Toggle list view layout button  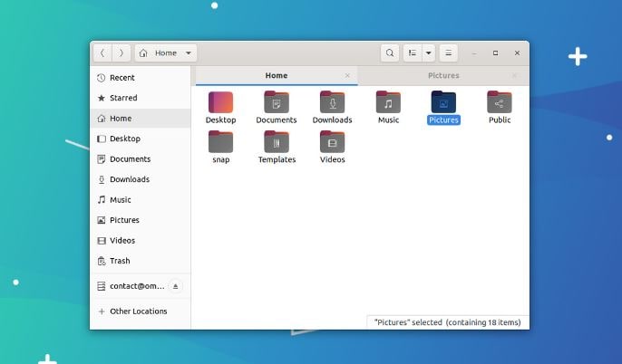click(413, 53)
